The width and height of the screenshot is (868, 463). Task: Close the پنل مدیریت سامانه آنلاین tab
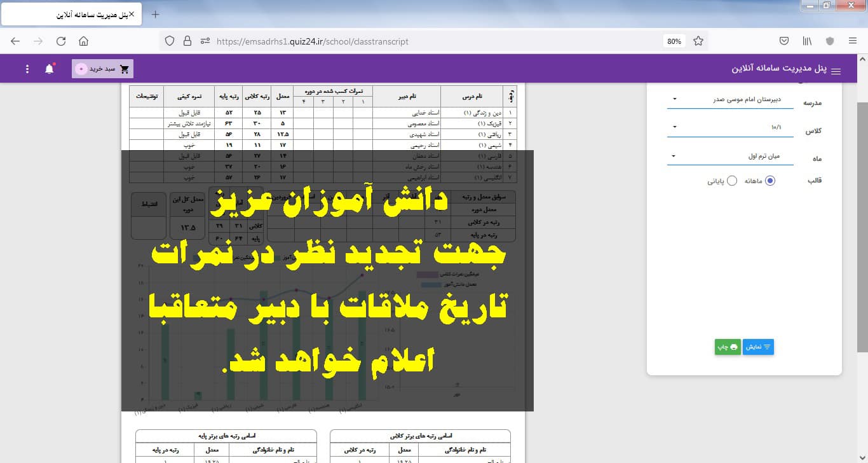[132, 14]
